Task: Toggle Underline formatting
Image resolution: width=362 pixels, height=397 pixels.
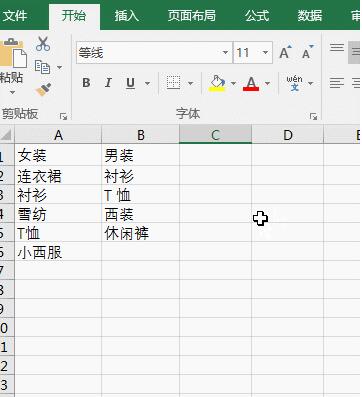Action: [130, 83]
